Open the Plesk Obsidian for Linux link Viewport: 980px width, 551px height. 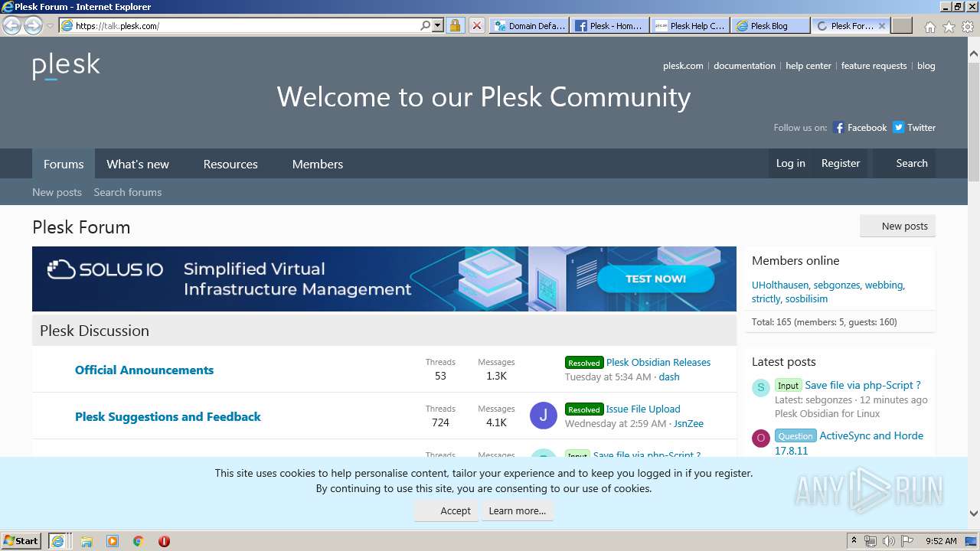827,413
